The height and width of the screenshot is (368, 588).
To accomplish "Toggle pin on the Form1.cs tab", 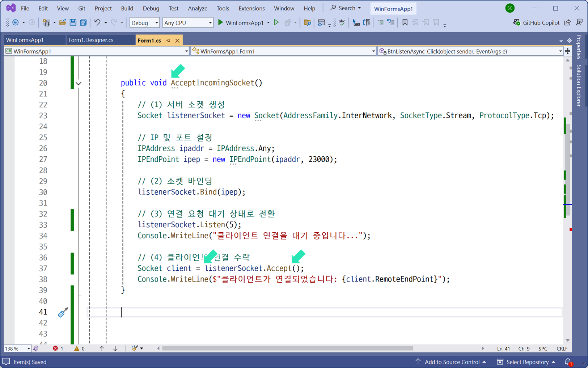I will click(168, 41).
